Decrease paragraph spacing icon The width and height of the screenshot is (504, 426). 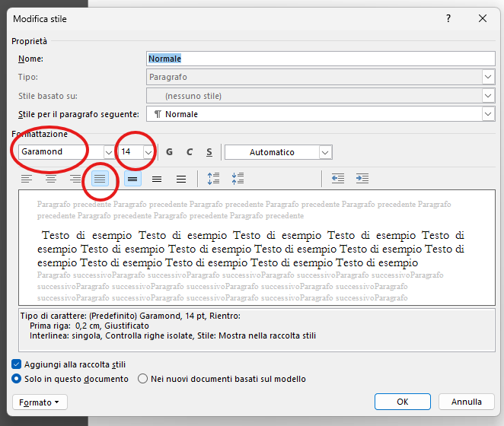pyautogui.click(x=238, y=179)
